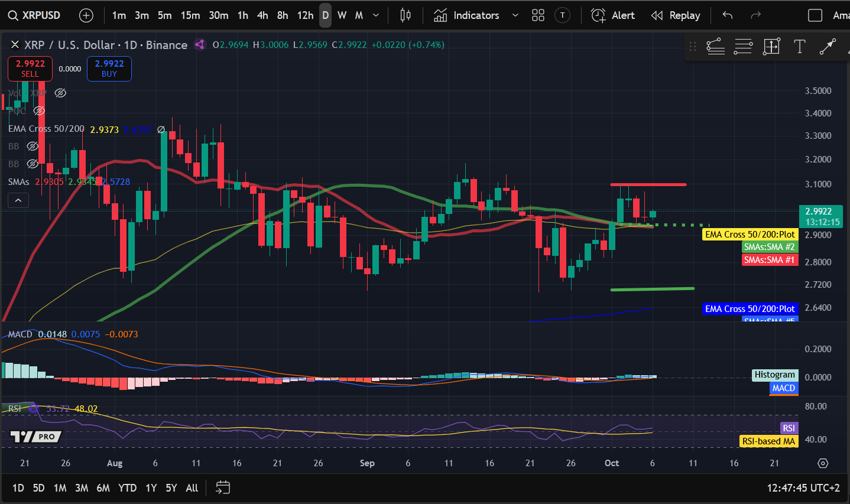Switch to the 4h timeframe
The height and width of the screenshot is (504, 850).
tap(262, 15)
